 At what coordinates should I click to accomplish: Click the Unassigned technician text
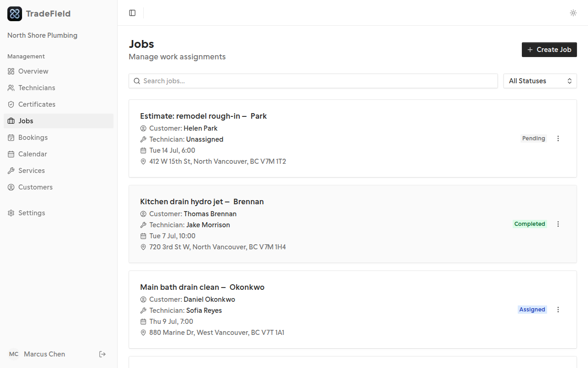205,139
